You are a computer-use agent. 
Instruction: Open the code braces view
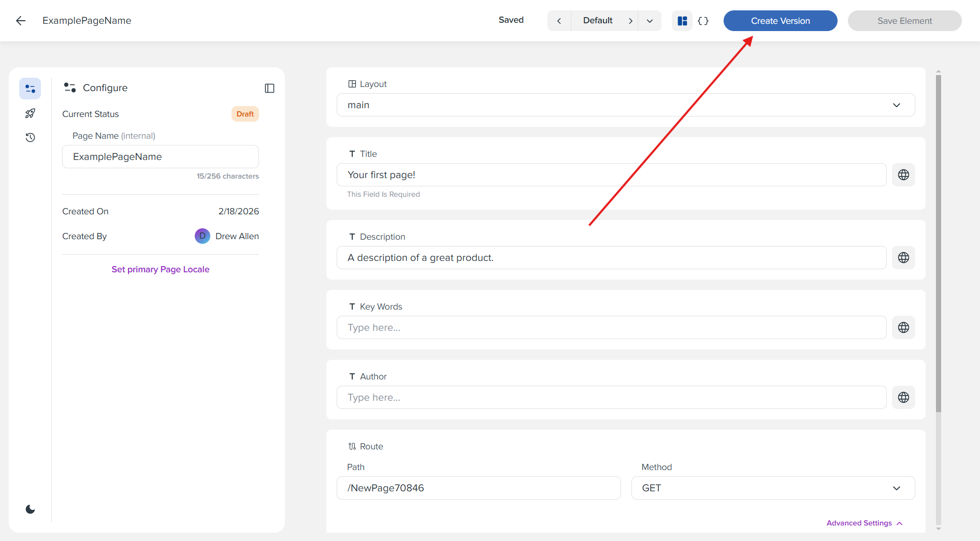(703, 21)
